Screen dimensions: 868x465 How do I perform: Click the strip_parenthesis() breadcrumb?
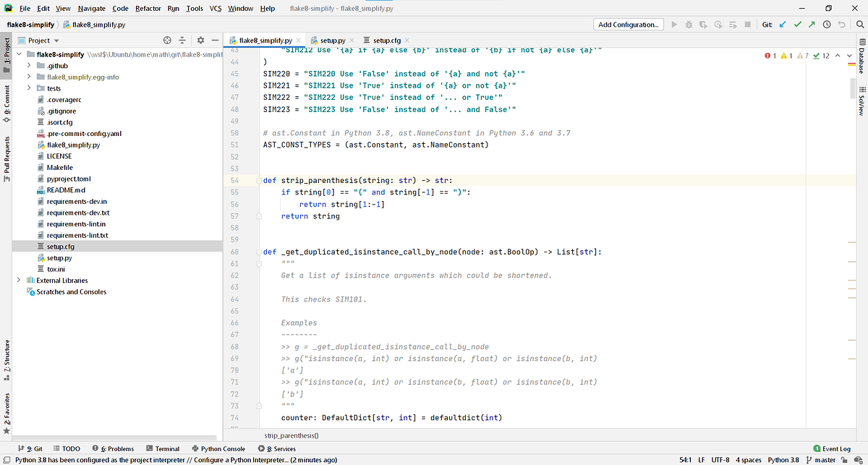(x=292, y=436)
